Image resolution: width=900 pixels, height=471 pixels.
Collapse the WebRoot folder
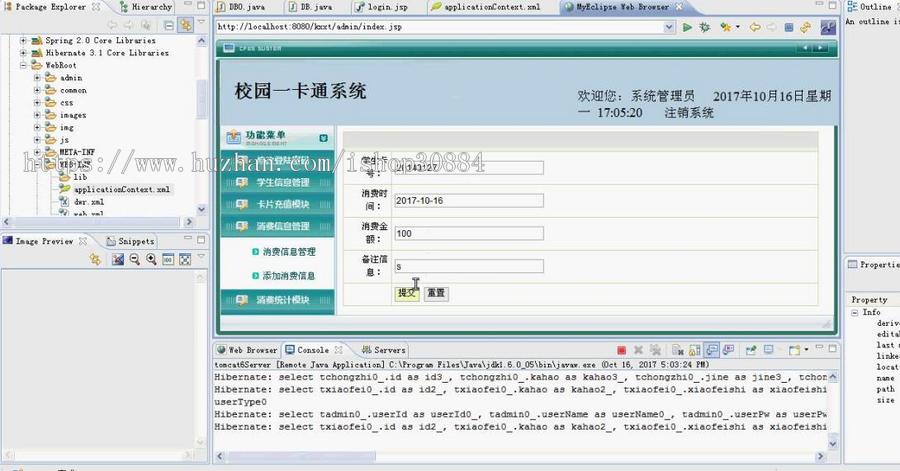pyautogui.click(x=24, y=65)
